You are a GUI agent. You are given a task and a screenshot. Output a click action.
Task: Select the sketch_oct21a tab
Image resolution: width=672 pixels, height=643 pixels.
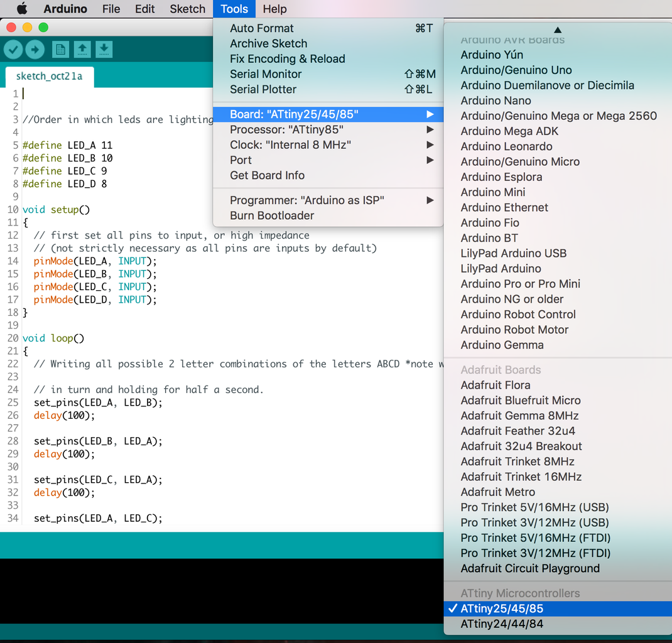tap(49, 77)
